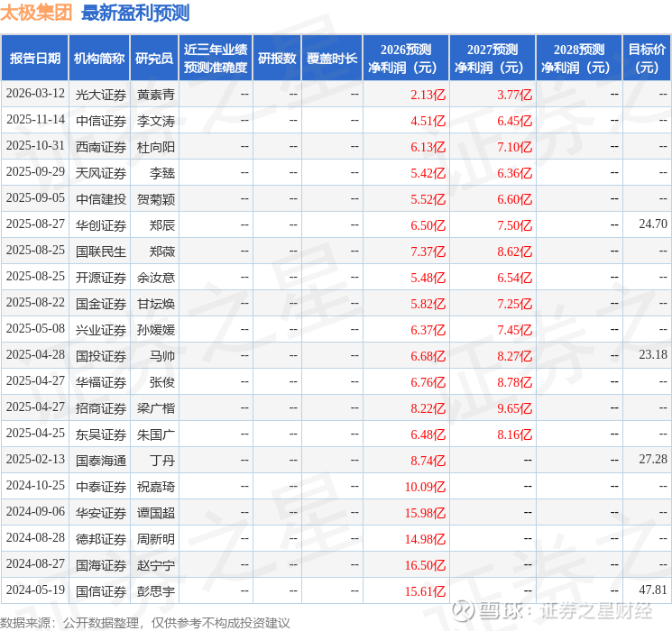672x631 pixels.
Task: Click the 2.13亿 profit value
Action: (x=428, y=95)
